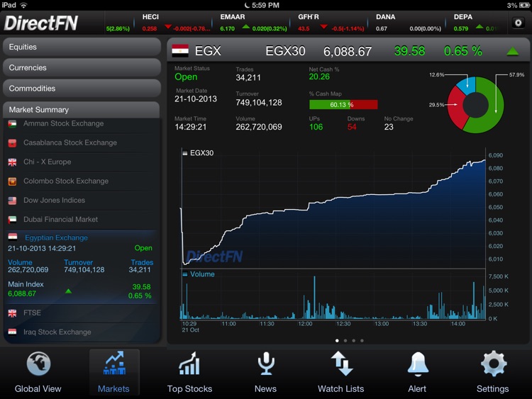Tap HECI ticker entry
Screen dimensions: 532x399
pyautogui.click(x=173, y=23)
